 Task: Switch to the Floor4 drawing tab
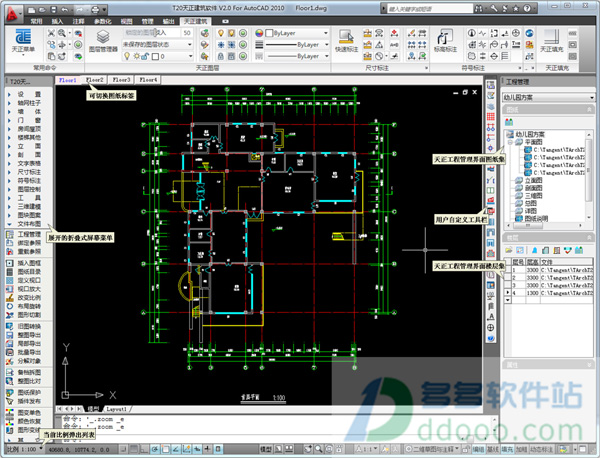pyautogui.click(x=148, y=80)
